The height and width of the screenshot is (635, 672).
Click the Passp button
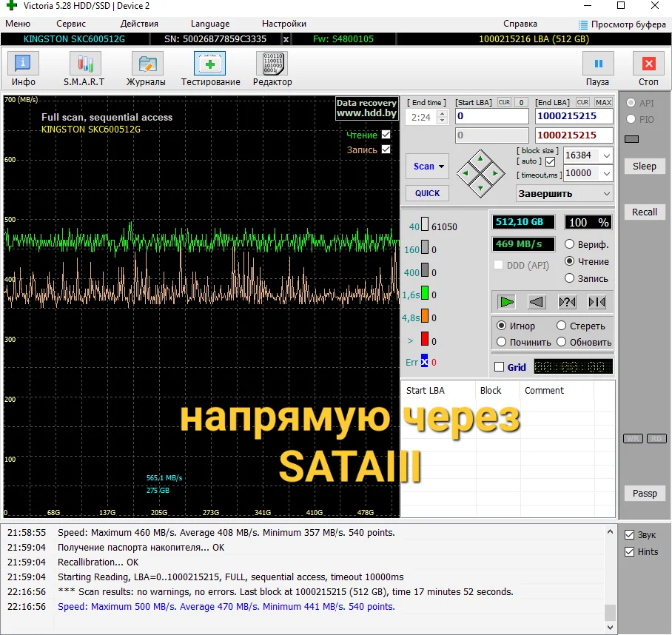point(645,493)
